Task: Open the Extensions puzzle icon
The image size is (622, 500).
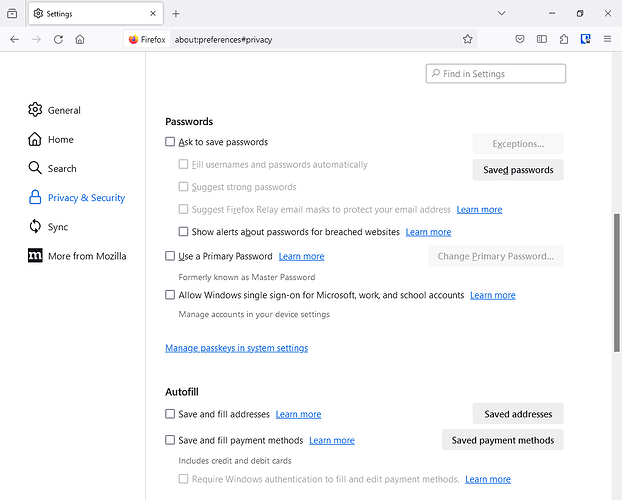Action: pos(564,39)
